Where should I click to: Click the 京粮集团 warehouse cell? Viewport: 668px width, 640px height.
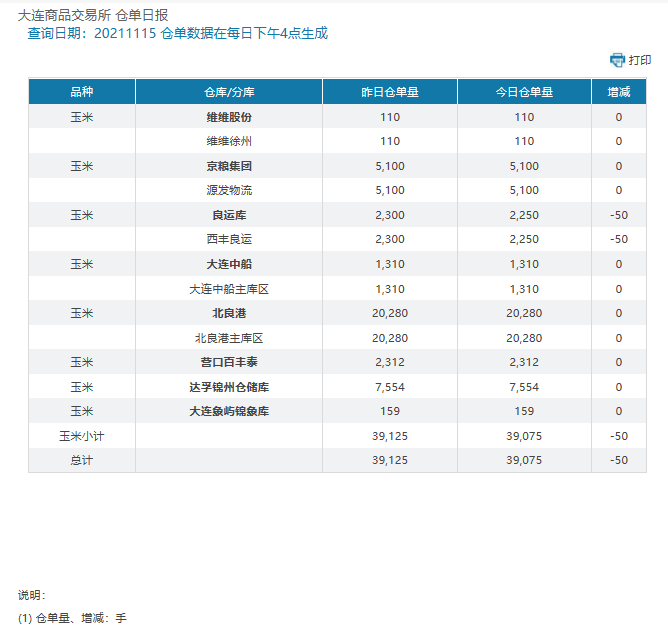[229, 166]
